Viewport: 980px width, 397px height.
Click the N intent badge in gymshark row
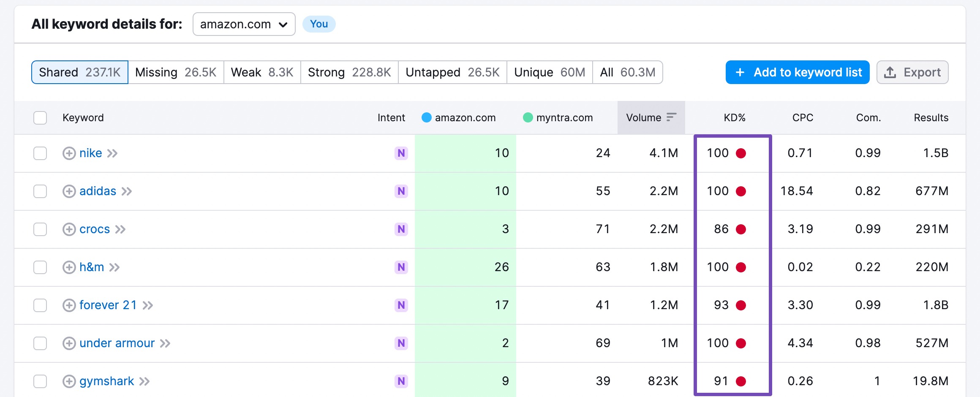(x=401, y=381)
